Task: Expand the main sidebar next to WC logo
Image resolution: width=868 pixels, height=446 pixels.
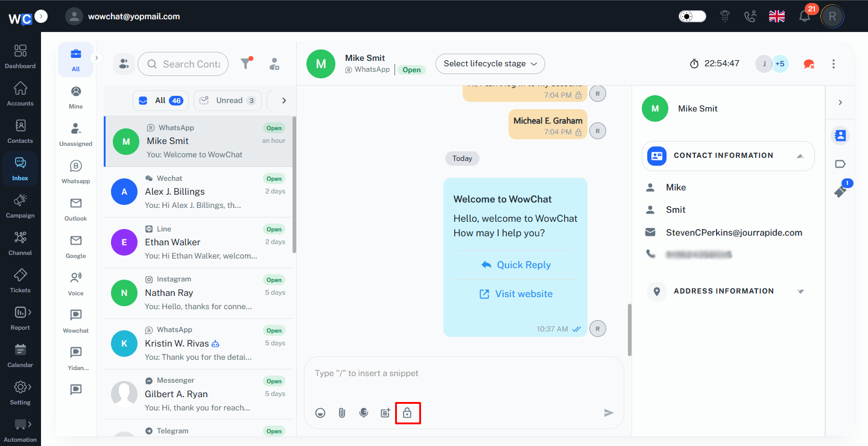Action: [41, 16]
